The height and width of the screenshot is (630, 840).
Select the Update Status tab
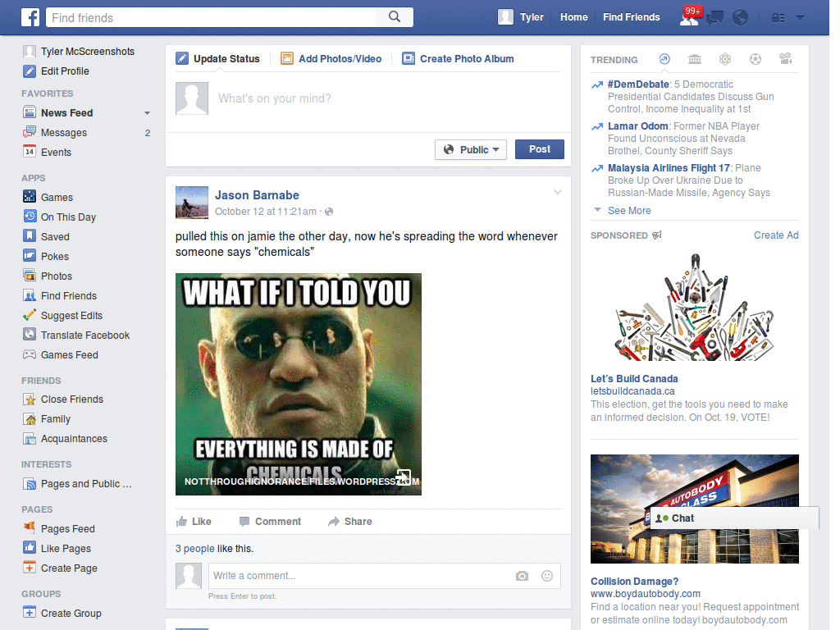pos(218,59)
